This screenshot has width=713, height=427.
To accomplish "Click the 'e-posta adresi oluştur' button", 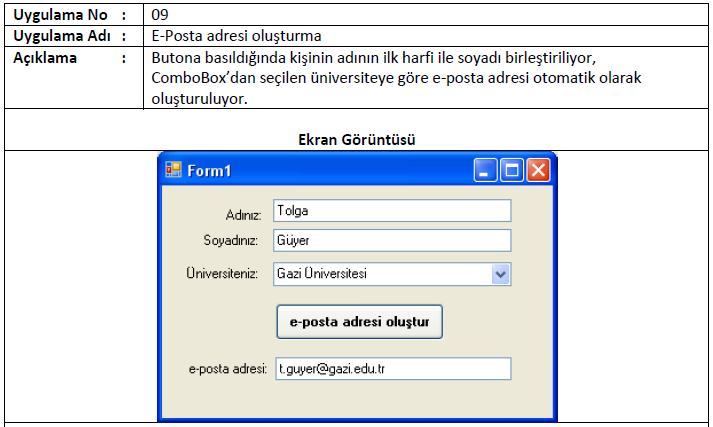I will click(x=359, y=322).
